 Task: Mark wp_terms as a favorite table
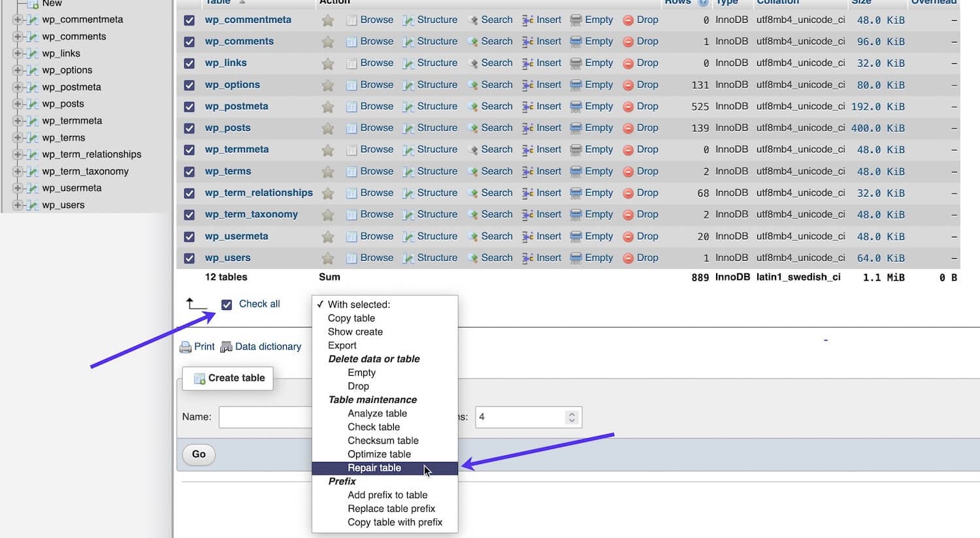(327, 171)
